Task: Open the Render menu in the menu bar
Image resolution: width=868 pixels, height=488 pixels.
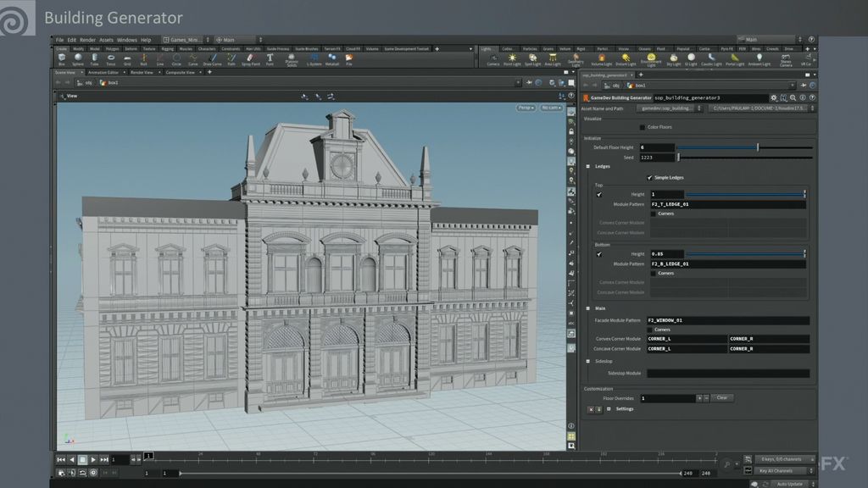Action: 87,38
